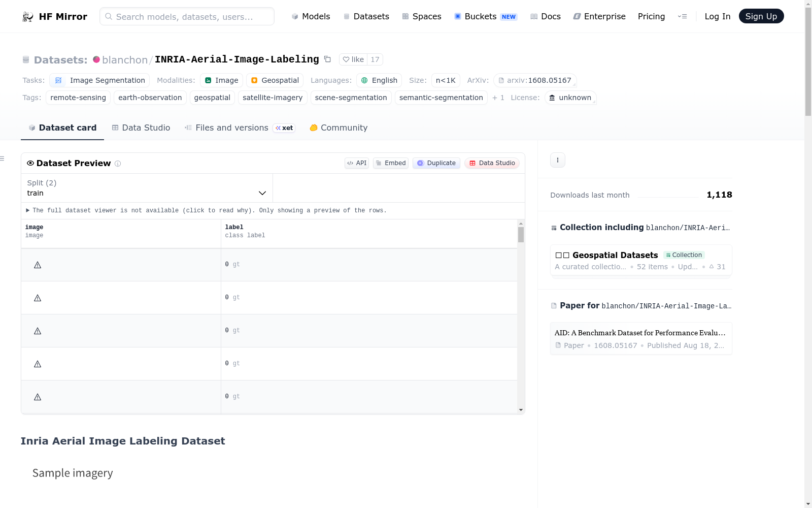812x508 pixels.
Task: Click the dataset preview info icon
Action: click(x=118, y=164)
